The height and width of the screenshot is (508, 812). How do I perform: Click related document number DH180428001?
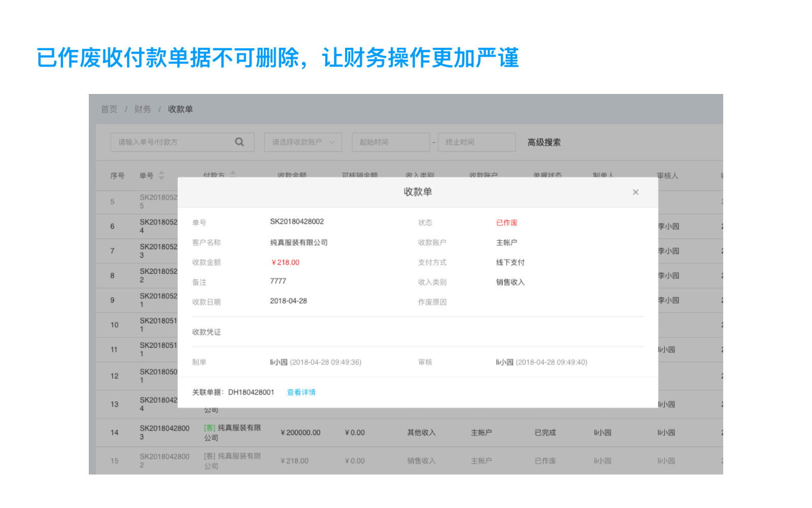coord(251,392)
